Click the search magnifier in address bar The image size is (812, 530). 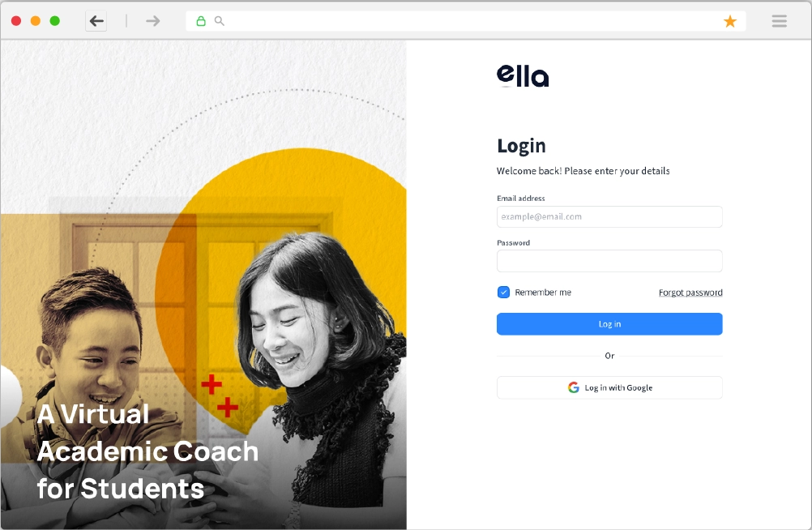[220, 21]
